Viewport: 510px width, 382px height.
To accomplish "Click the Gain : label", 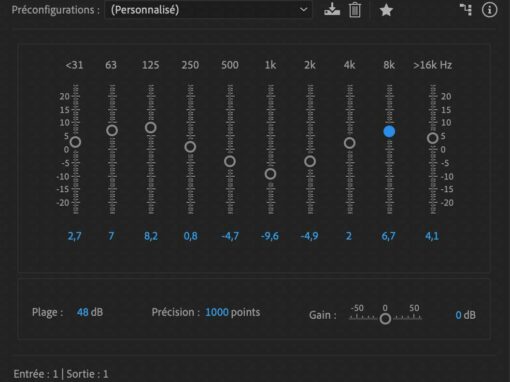I will pos(322,315).
